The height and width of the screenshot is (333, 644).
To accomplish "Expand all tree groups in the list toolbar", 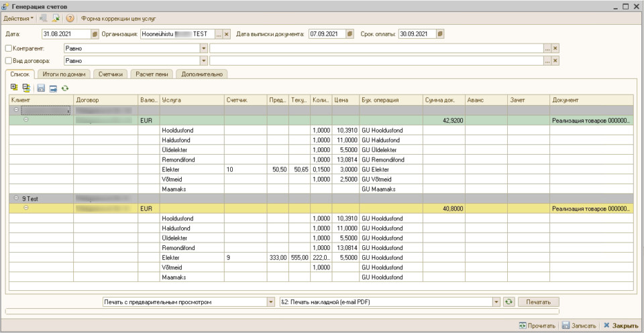I will pyautogui.click(x=15, y=87).
